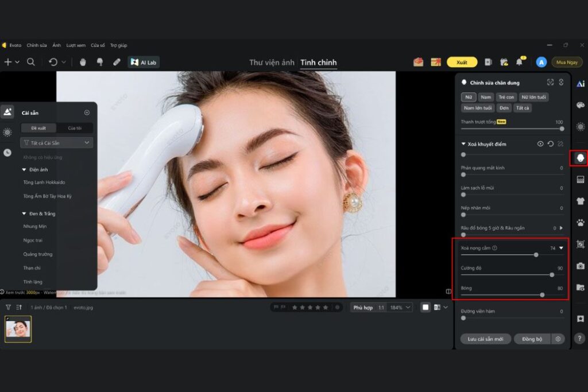This screenshot has height=392, width=588.
Task: Select the Trẻ con filter
Action: coord(506,97)
